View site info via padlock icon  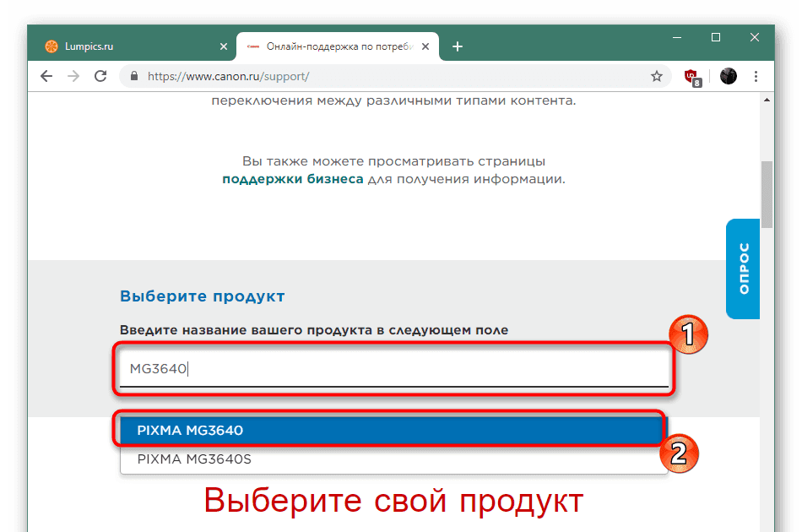tap(134, 76)
